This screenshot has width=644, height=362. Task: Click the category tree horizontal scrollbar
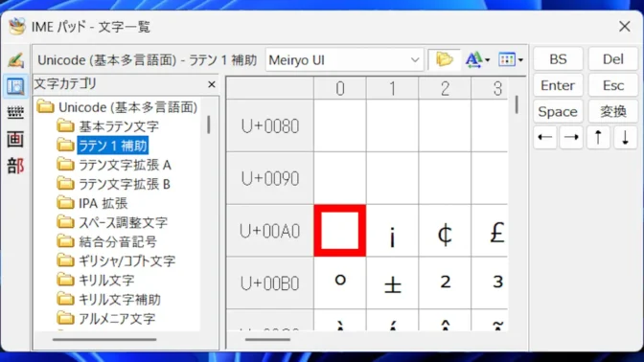point(104,339)
